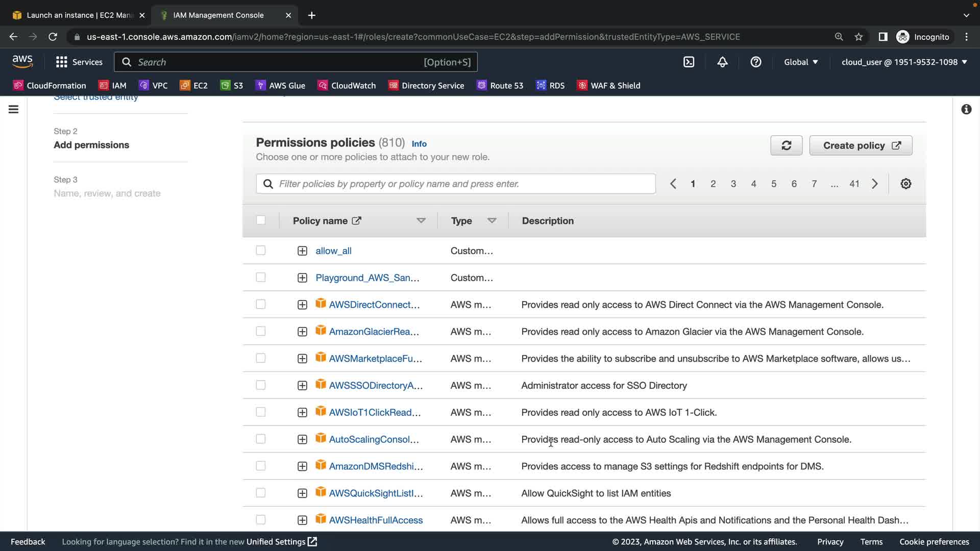Refresh the permissions policies list
980x551 pixels.
click(786, 145)
